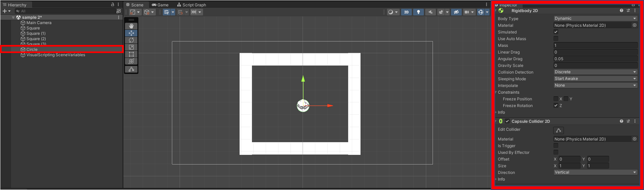Select the Hand view tool
644x190 pixels.
(131, 26)
